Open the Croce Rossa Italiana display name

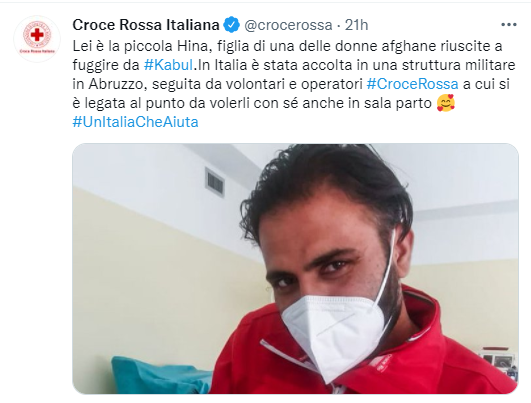(x=146, y=25)
